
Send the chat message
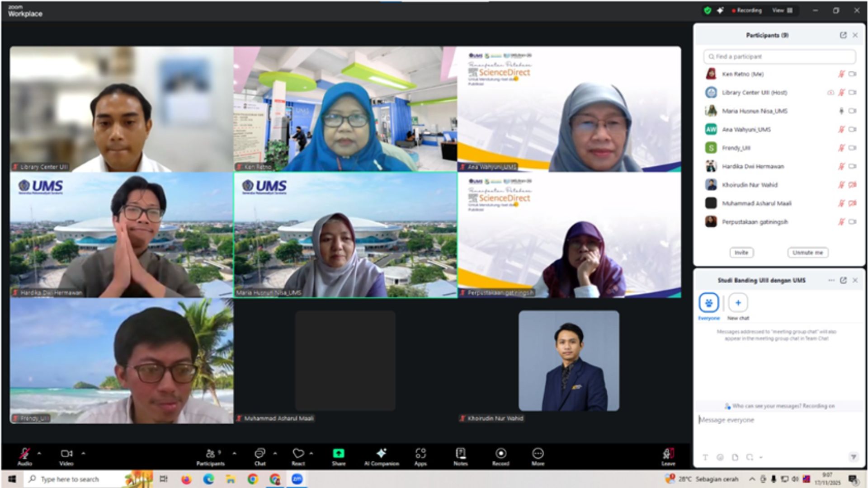[x=853, y=457]
